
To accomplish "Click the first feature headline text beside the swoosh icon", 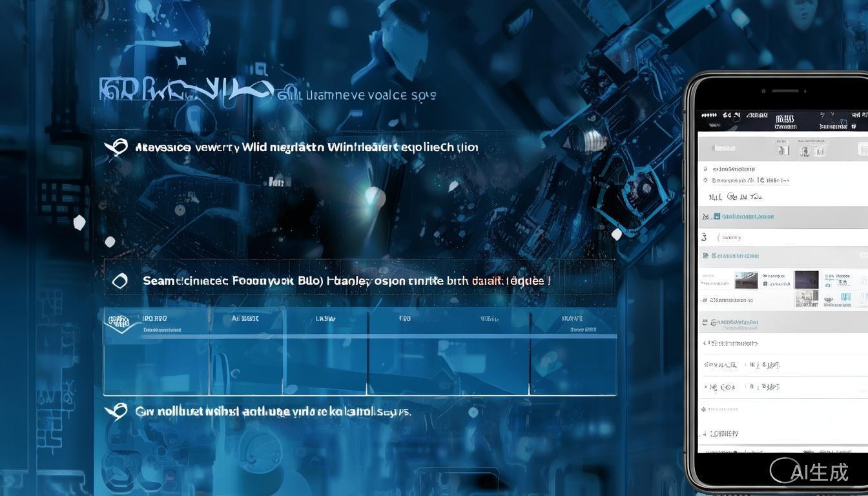I will coord(307,147).
